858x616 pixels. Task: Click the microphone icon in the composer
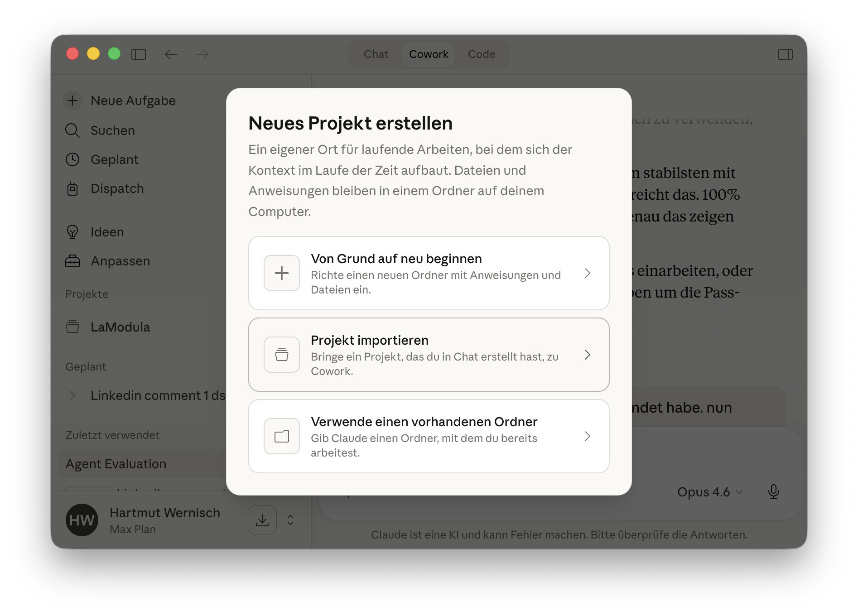coord(774,492)
